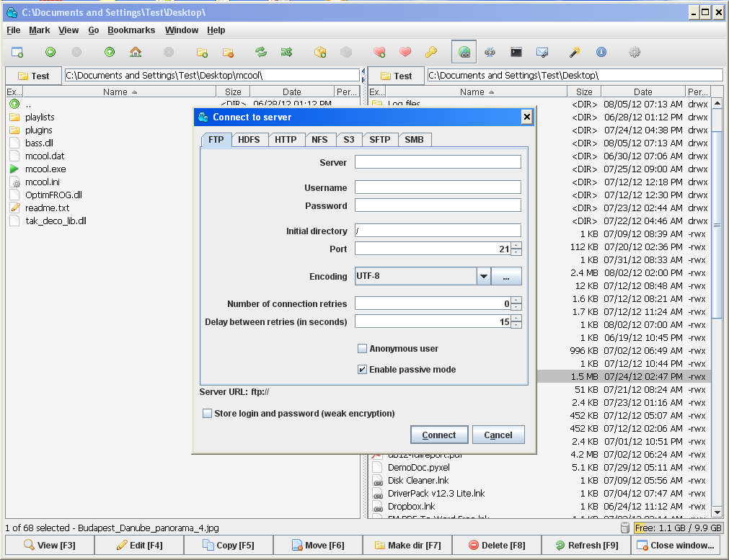Add bookmark using the heart-plus icon

[x=379, y=52]
